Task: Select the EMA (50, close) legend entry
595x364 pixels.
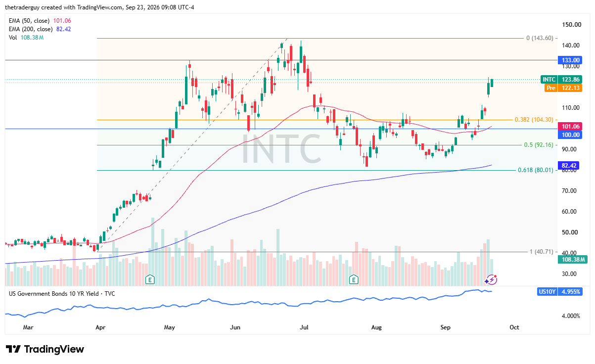Action: [40, 20]
